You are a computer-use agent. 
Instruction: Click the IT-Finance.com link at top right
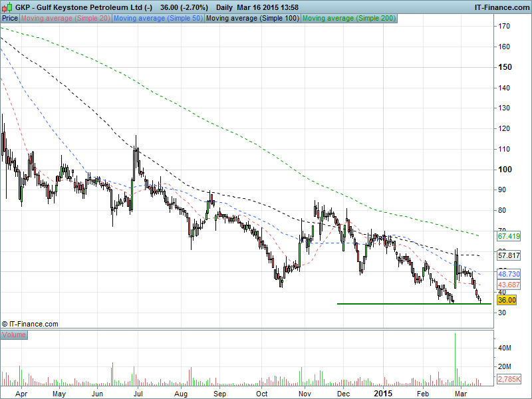[x=501, y=7]
